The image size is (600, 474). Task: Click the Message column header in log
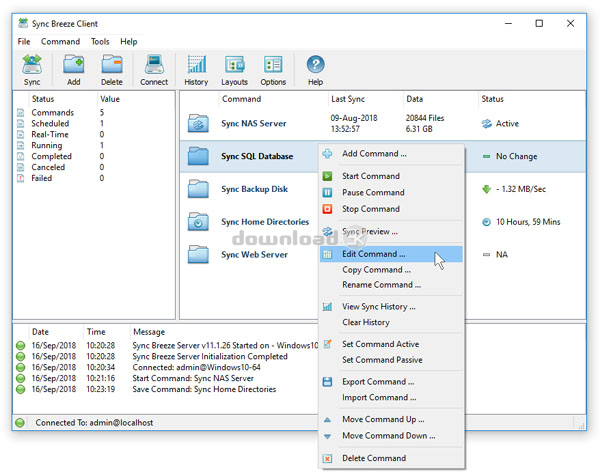point(149,332)
